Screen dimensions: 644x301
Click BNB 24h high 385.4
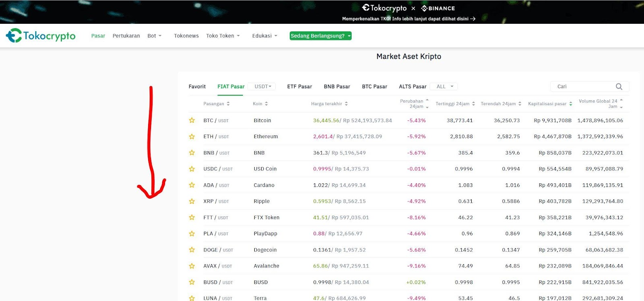coord(465,153)
